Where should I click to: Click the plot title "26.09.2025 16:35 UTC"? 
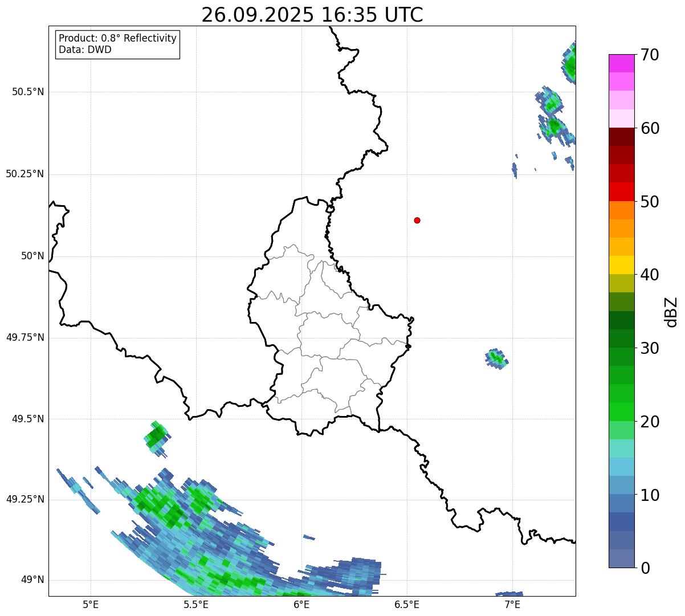pos(312,15)
